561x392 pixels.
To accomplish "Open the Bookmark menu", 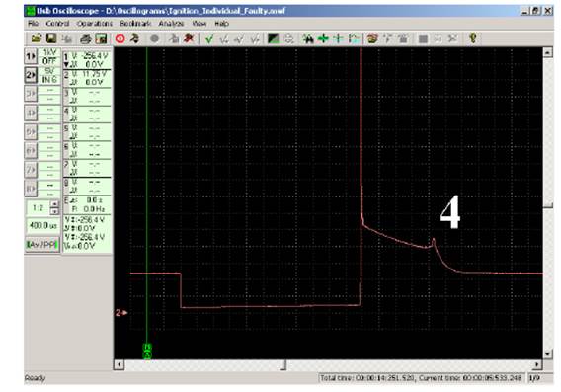I will tap(135, 24).
